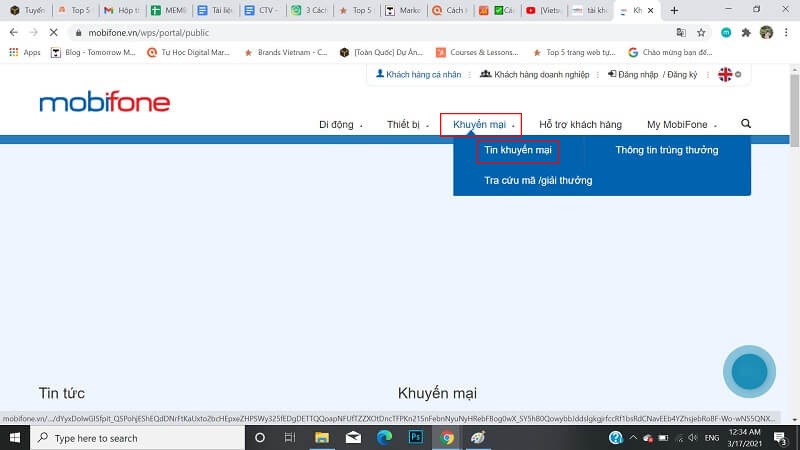The image size is (800, 450).
Task: Open Apps bookmarks shortcut
Action: (x=25, y=52)
